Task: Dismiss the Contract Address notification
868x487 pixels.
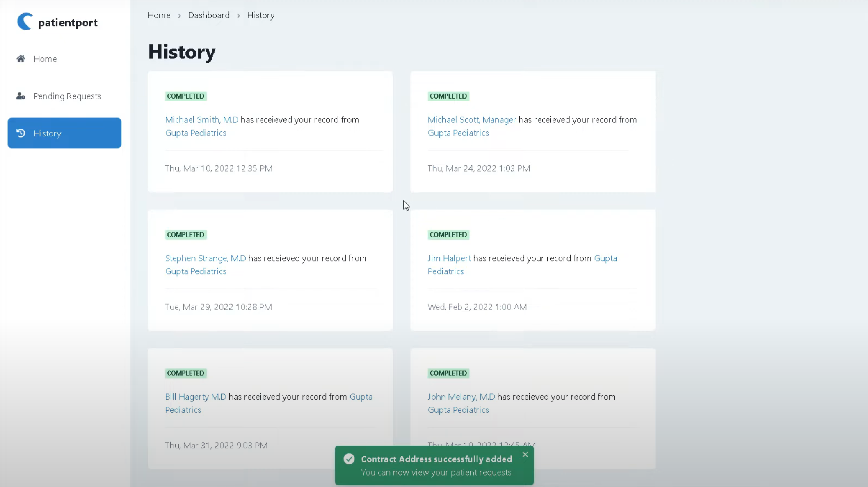Action: (x=525, y=455)
